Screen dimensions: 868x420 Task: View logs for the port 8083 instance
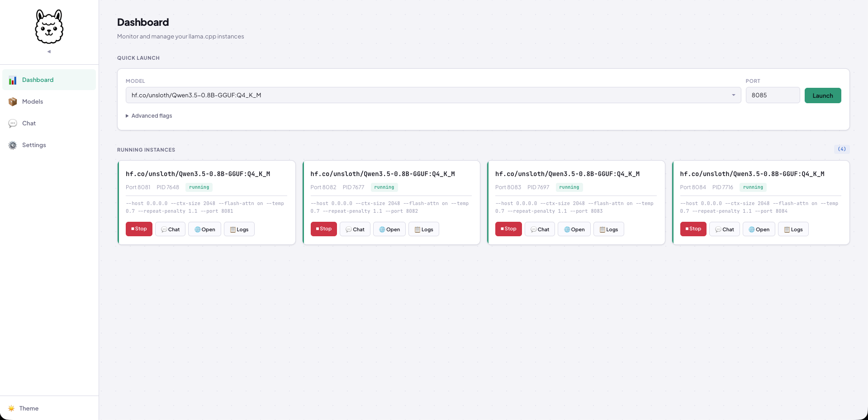click(609, 229)
